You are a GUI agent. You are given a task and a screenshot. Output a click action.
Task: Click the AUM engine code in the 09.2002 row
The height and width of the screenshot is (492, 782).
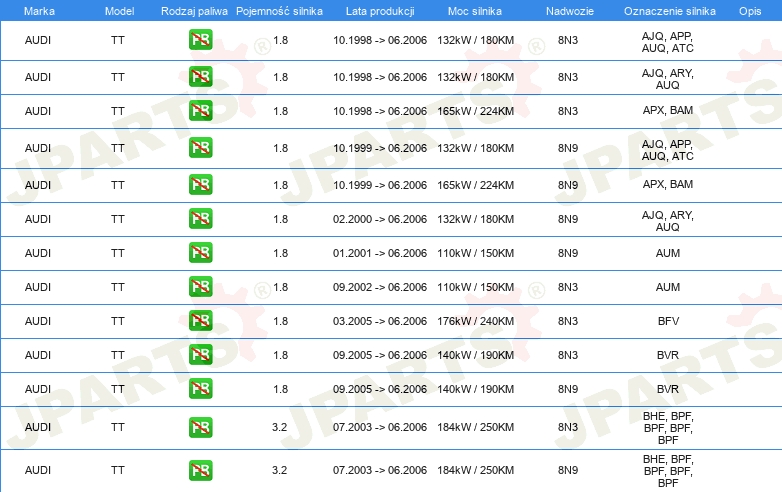668,287
